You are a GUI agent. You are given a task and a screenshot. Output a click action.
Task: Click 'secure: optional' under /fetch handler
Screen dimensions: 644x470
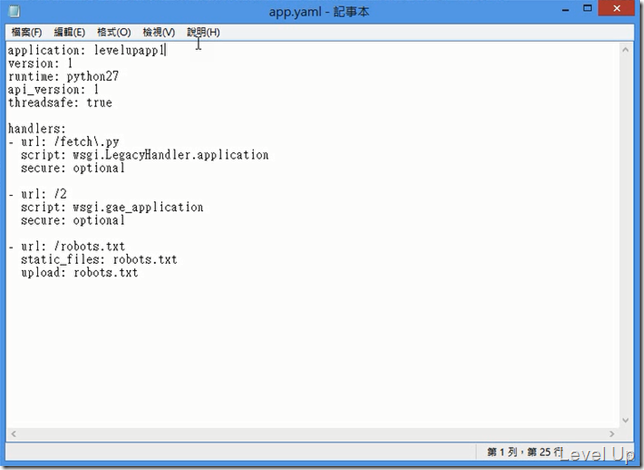pos(73,168)
